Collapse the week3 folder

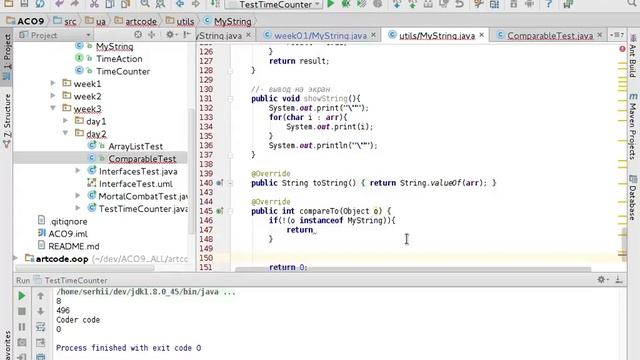coord(53,108)
